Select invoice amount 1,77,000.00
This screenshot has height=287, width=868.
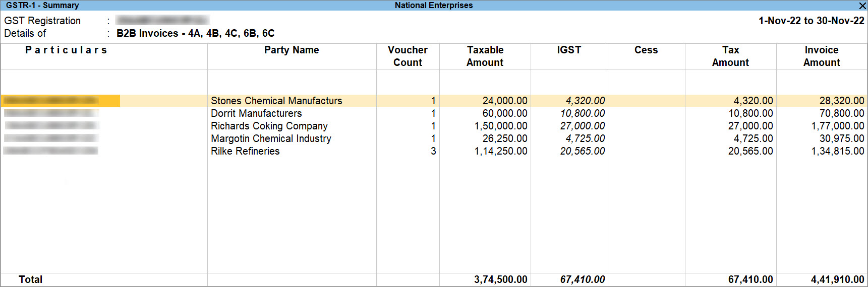(838, 126)
